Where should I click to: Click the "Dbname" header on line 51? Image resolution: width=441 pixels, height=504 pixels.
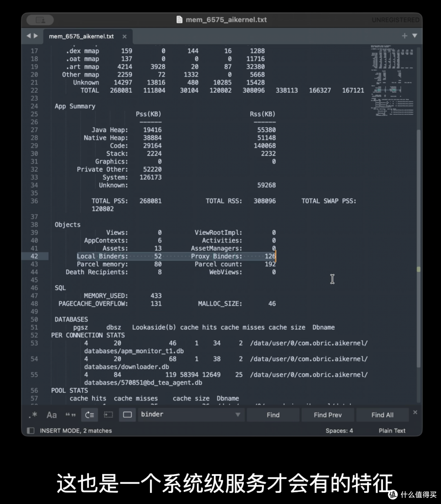pyautogui.click(x=323, y=327)
